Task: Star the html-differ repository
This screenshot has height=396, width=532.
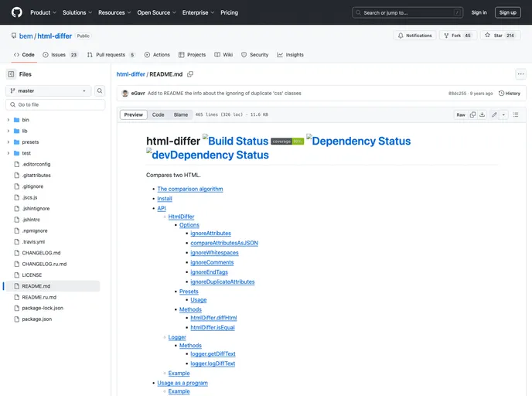Action: click(500, 36)
